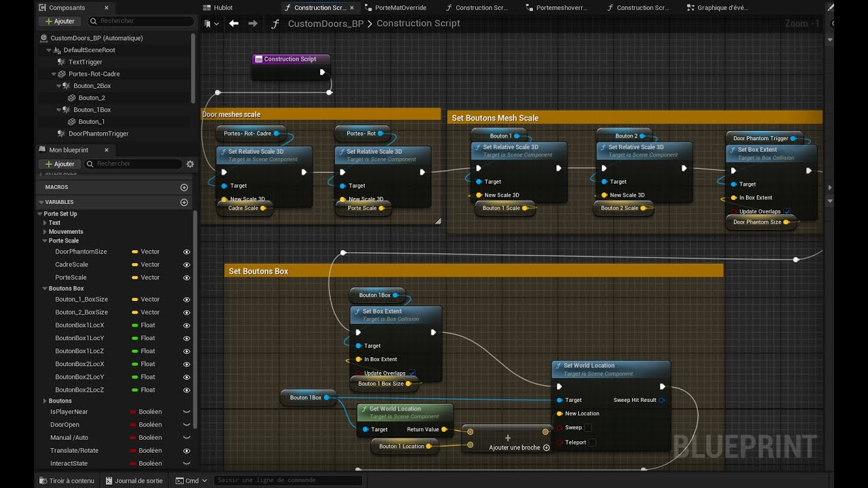Toggle visibility eye for DoorPhantomSize variable
868x488 pixels.
(186, 251)
